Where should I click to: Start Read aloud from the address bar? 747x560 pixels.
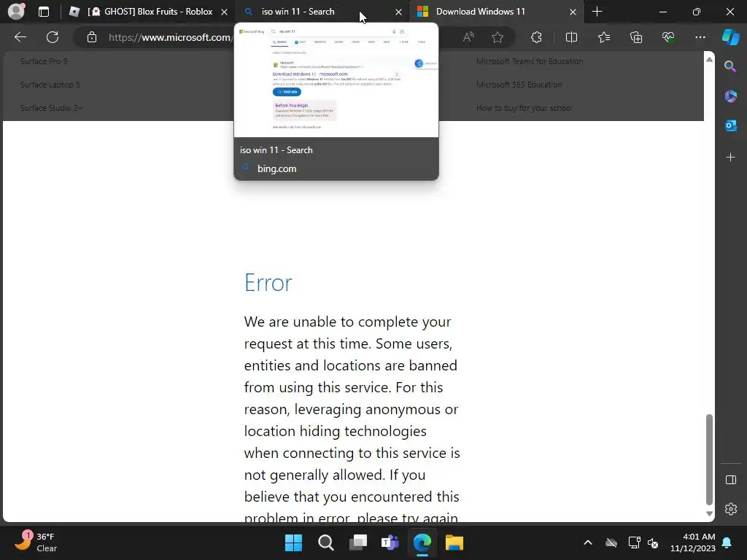tap(468, 37)
